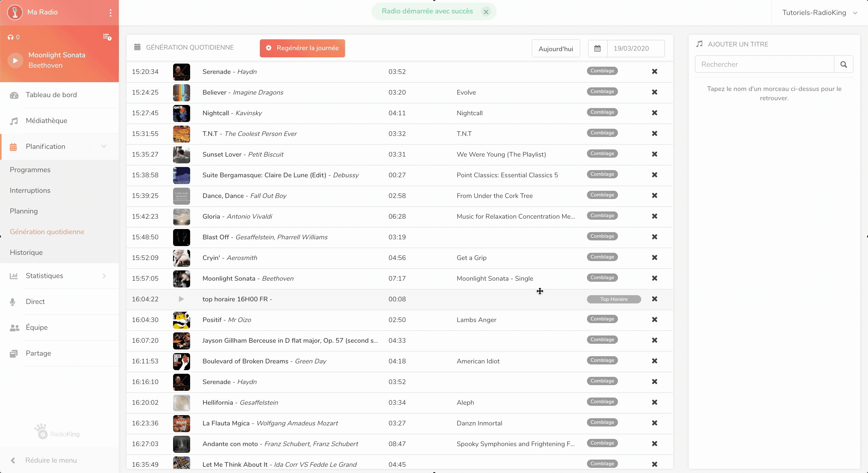Screen dimensions: 868x473
Task: Expand the Statistiques menu arrow
Action: coord(104,276)
